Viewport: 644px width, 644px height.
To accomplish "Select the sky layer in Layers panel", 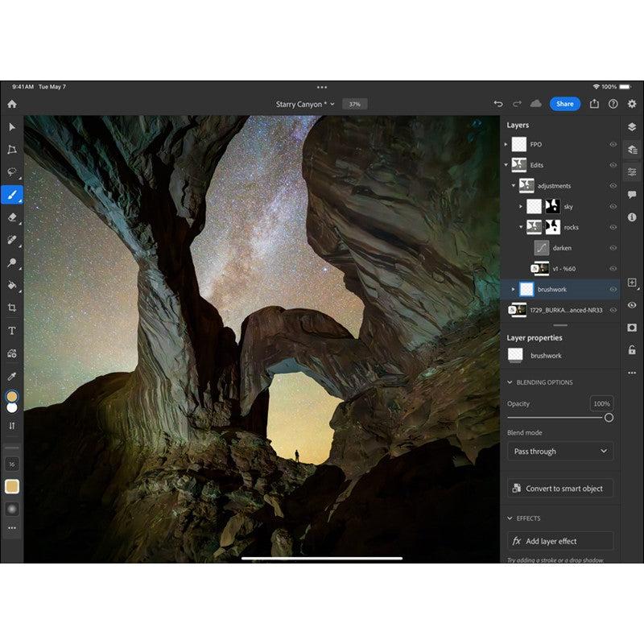I will 568,207.
